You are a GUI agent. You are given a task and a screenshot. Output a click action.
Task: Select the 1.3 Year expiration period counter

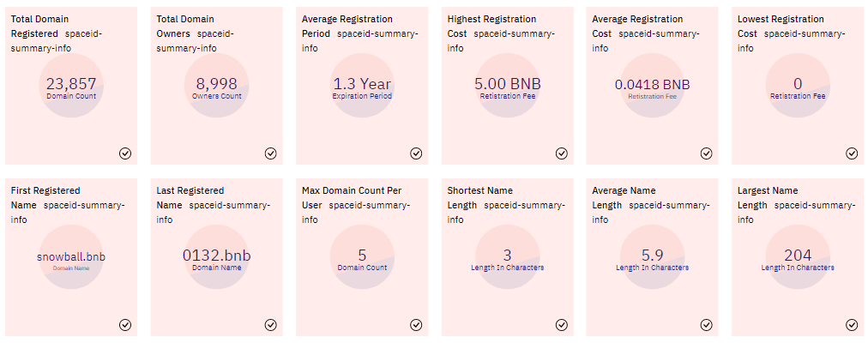(362, 84)
